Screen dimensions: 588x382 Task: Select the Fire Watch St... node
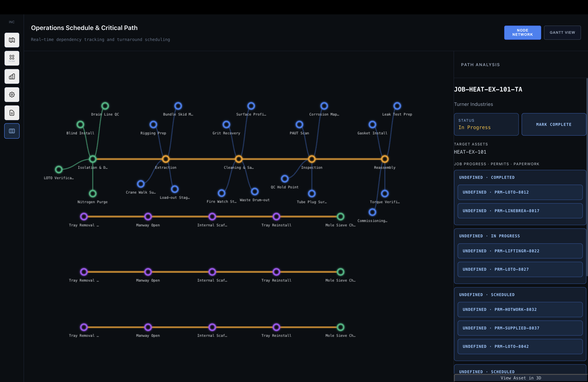pos(222,193)
